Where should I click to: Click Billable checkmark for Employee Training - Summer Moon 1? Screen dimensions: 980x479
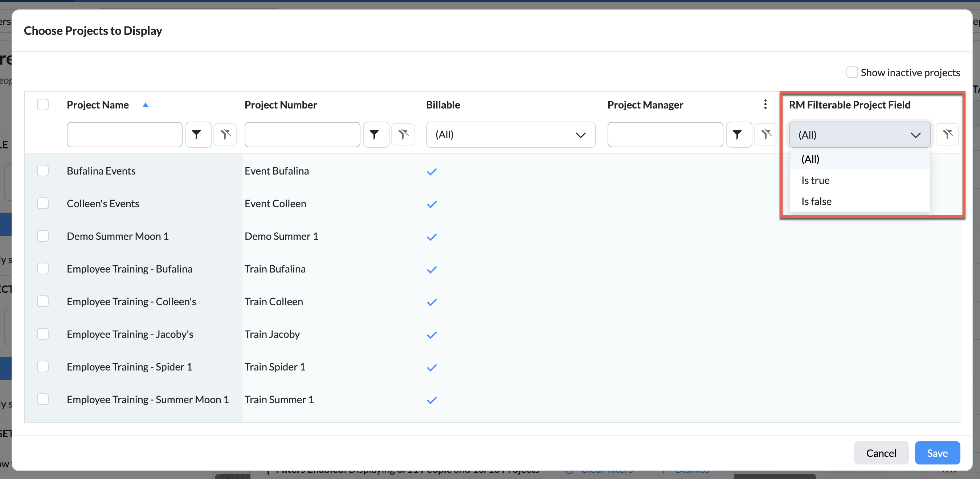tap(432, 400)
